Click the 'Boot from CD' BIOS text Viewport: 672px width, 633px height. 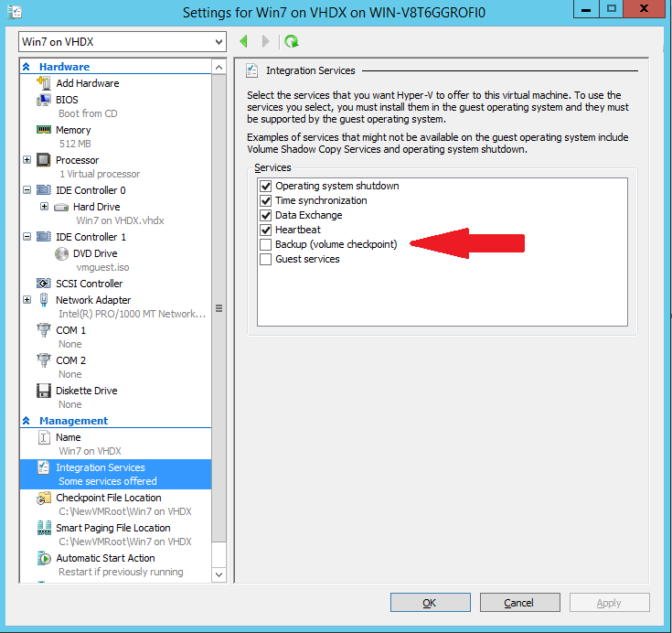click(88, 113)
